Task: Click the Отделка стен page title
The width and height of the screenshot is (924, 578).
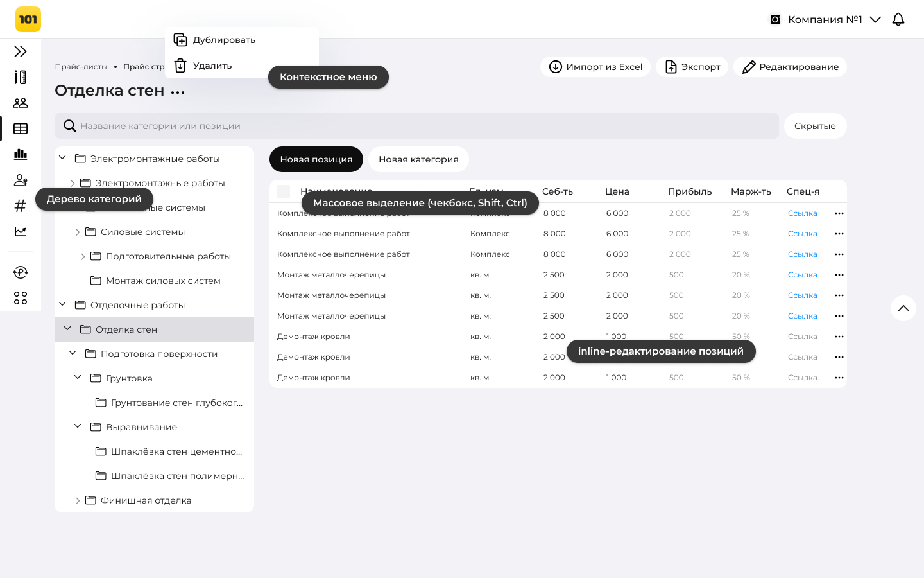Action: [x=110, y=91]
